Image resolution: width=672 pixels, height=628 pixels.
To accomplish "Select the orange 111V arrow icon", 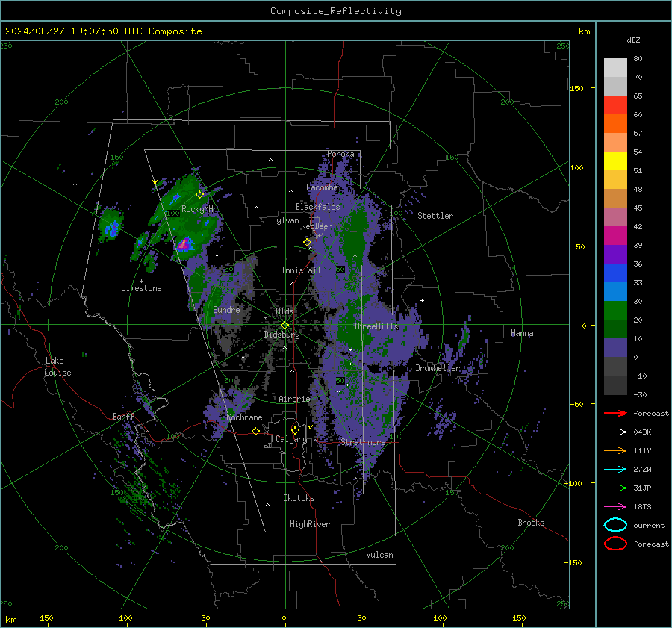I will click(615, 450).
